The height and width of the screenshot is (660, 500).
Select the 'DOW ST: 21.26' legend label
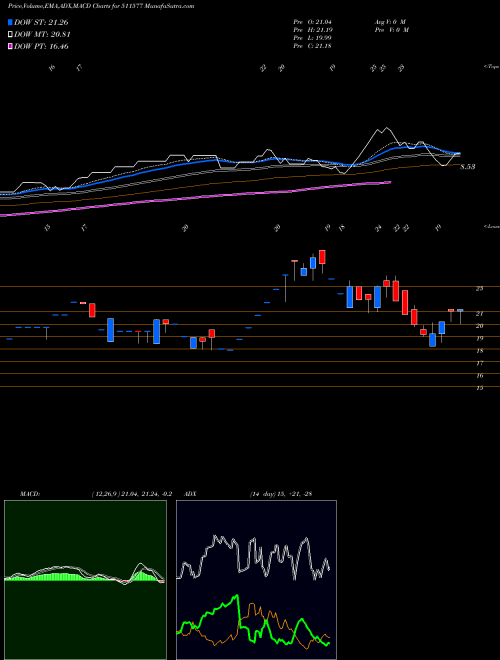click(41, 22)
